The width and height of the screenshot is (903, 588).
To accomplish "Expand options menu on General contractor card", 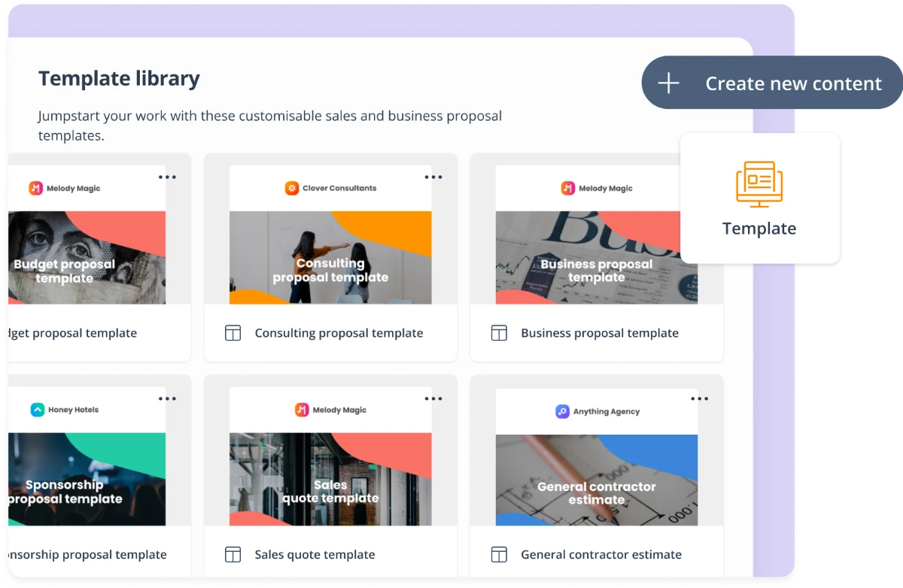I will point(700,399).
